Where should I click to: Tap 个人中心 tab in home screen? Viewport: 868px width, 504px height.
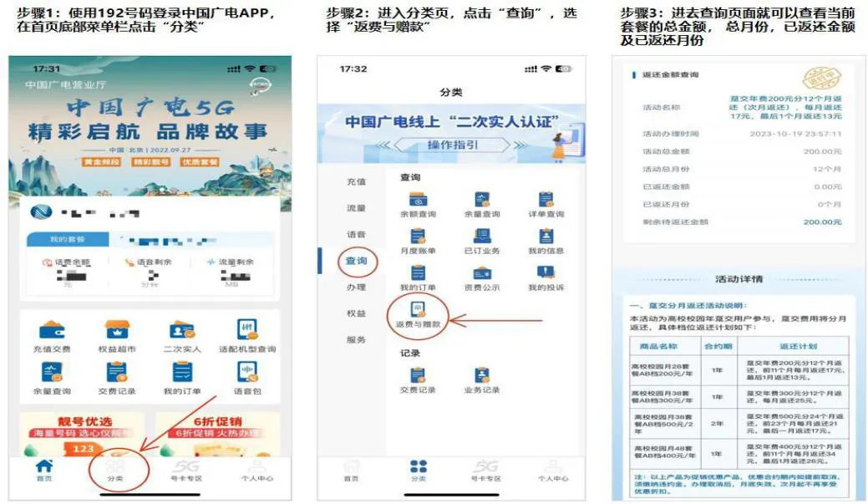coord(256,471)
